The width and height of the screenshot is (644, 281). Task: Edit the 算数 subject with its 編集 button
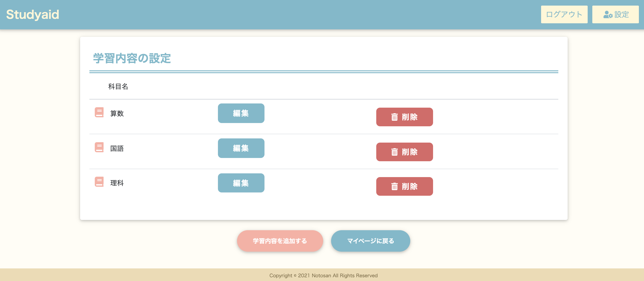241,113
